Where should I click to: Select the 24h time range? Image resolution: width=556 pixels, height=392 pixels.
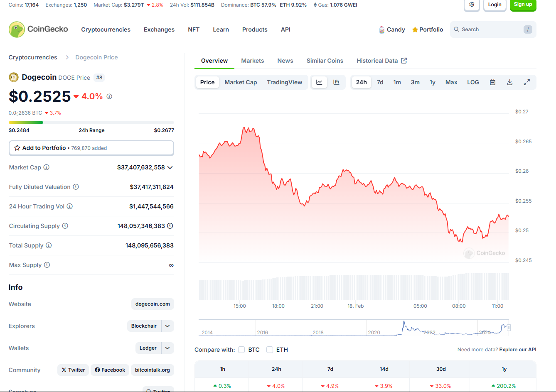(362, 82)
